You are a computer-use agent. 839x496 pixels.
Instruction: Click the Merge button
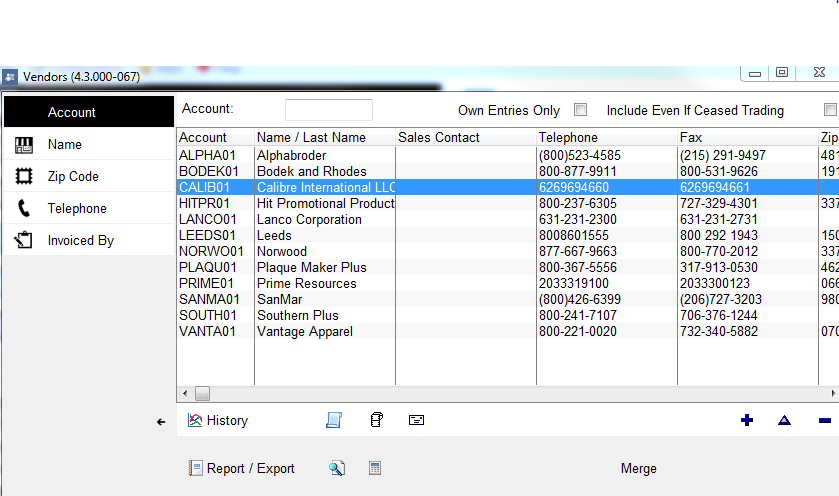pyautogui.click(x=638, y=468)
